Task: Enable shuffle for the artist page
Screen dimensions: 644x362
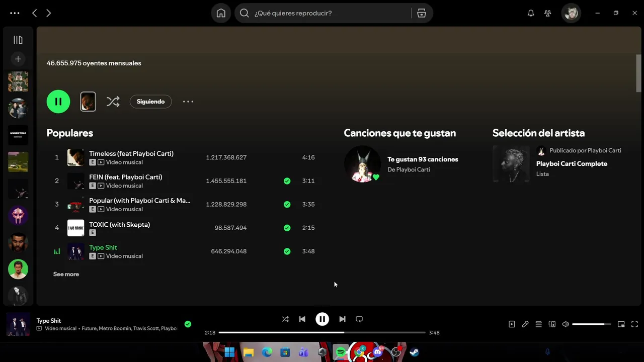Action: 113,102
